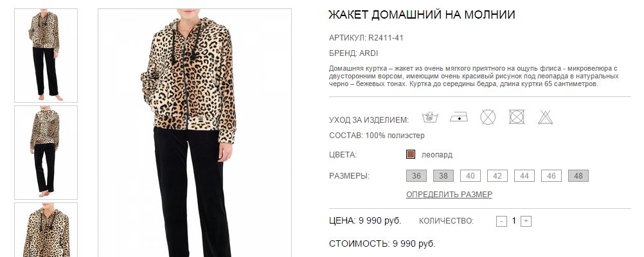This screenshot has width=644, height=257.
Task: Select the leopard color swatch
Action: pyautogui.click(x=410, y=154)
